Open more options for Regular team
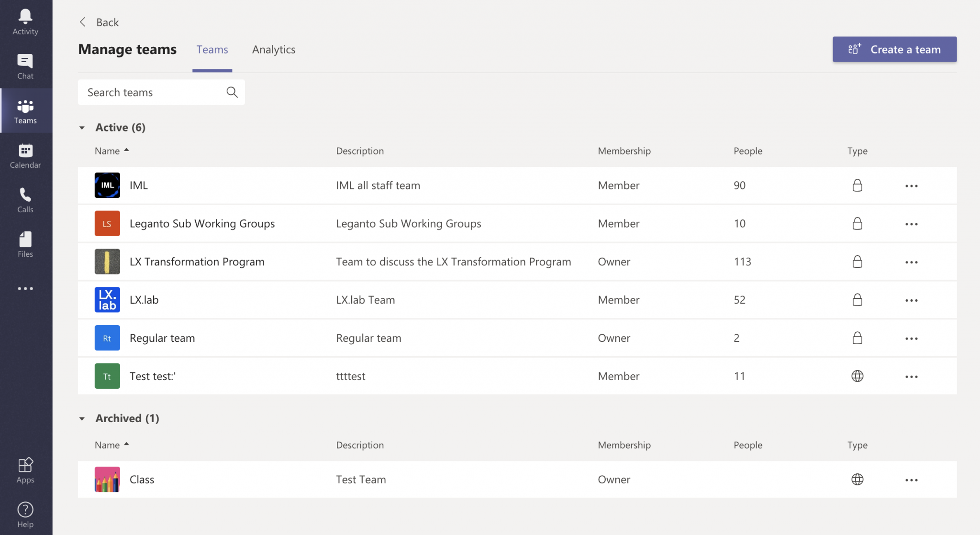Viewport: 980px width, 535px height. (x=912, y=339)
